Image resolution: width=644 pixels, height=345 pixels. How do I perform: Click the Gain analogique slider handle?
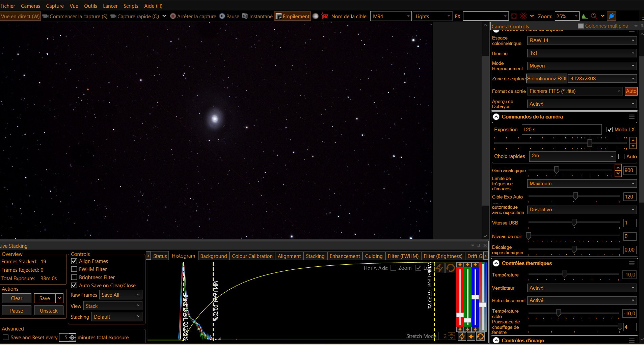pos(556,170)
